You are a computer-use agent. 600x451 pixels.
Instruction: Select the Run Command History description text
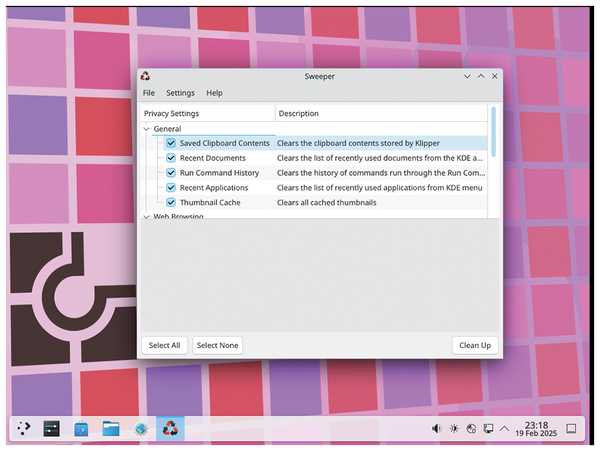tap(381, 173)
